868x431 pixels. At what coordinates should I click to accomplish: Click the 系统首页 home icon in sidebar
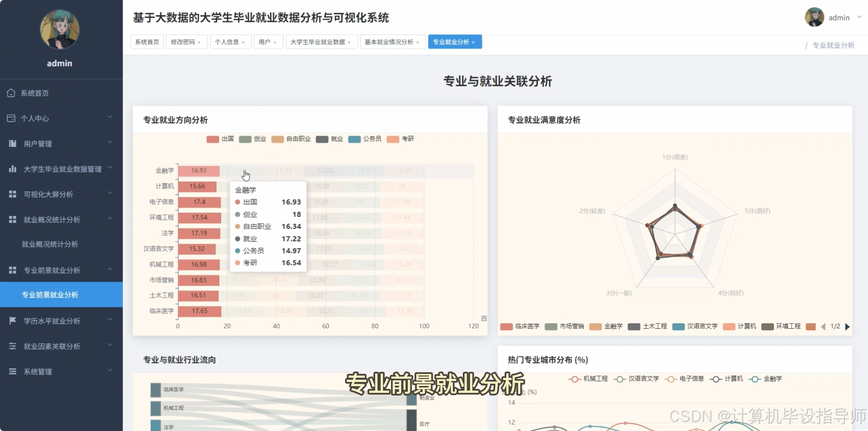11,93
